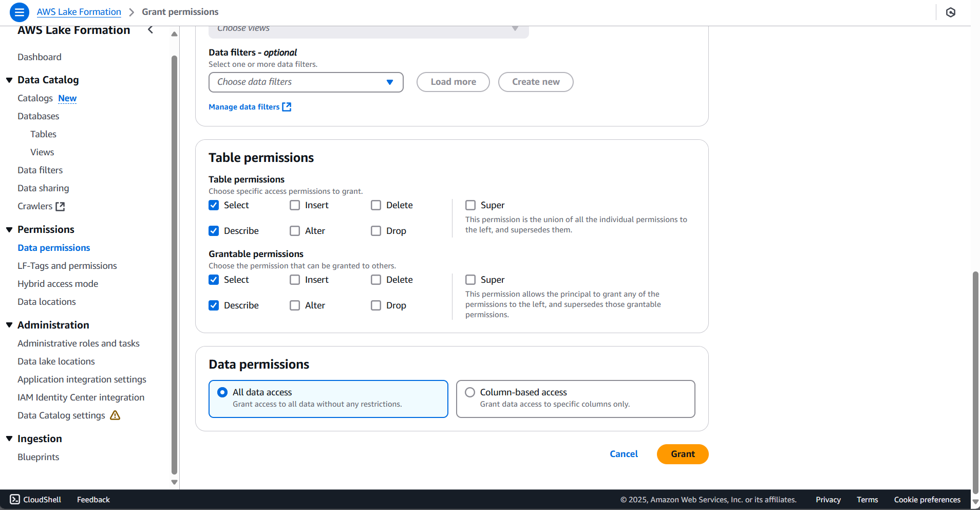The image size is (980, 510).
Task: Collapse the Permissions section
Action: click(9, 230)
